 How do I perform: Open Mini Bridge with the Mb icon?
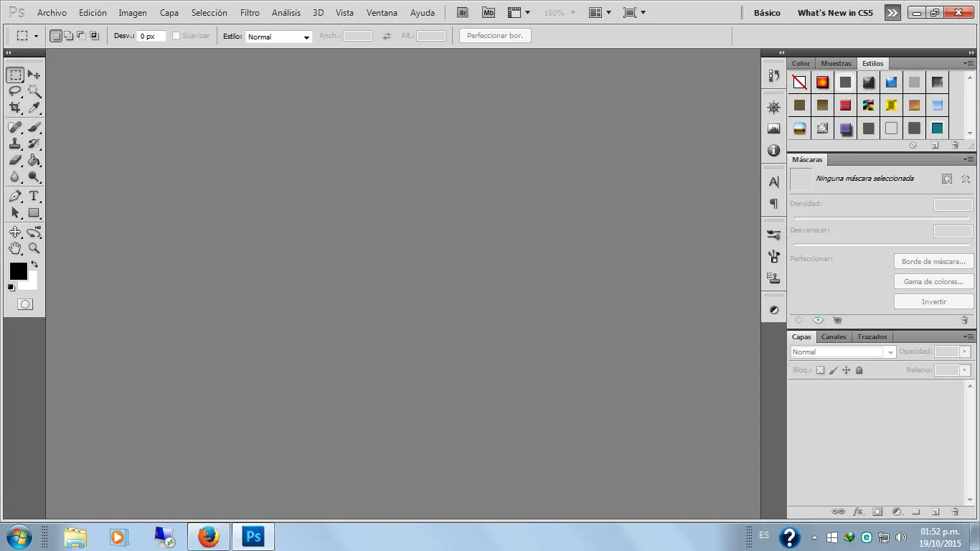click(489, 13)
